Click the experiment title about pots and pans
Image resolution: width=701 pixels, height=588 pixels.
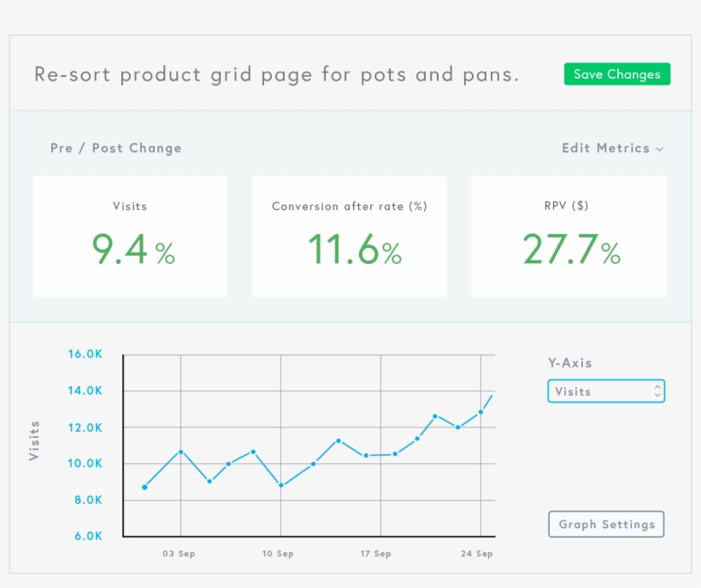click(x=276, y=74)
